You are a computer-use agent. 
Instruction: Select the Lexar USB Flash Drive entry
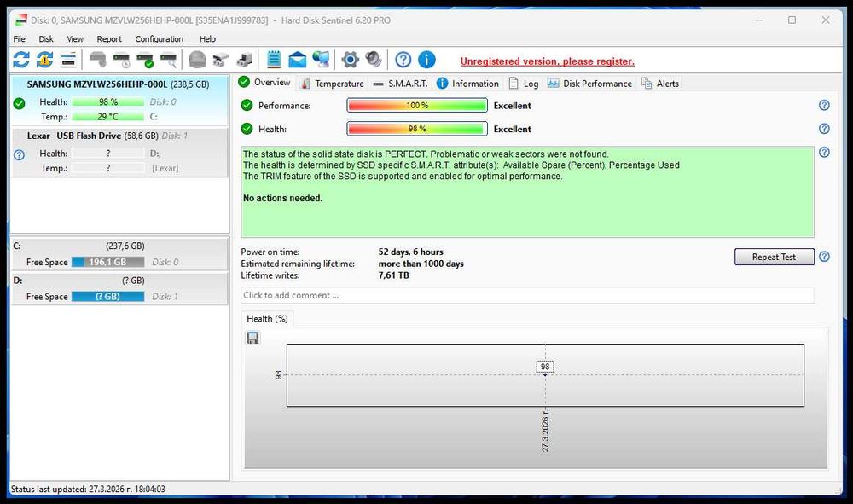119,153
